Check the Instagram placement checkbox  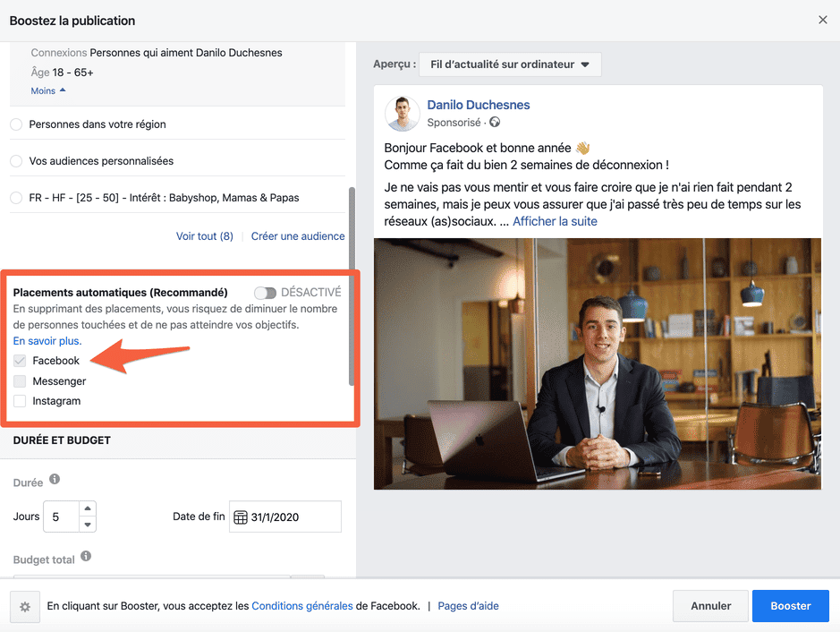coord(20,401)
